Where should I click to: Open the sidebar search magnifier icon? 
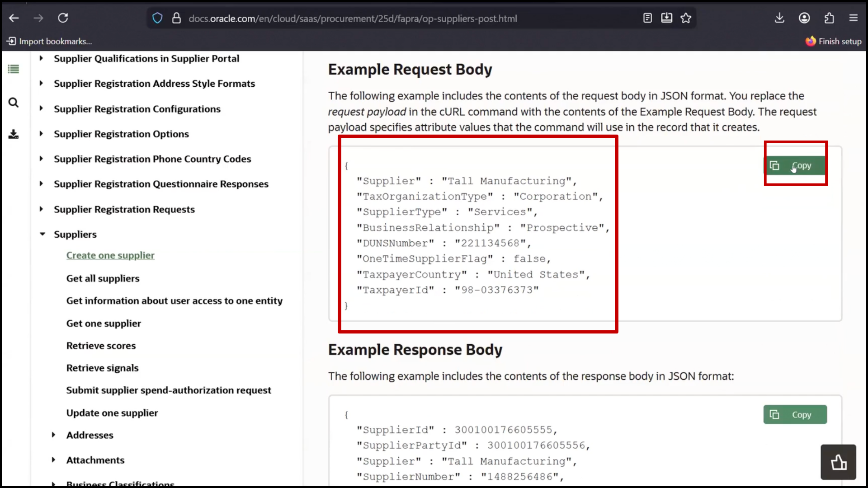(x=14, y=103)
